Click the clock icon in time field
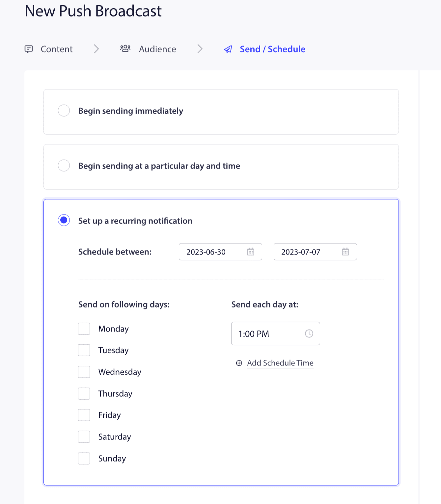This screenshot has width=441, height=504. click(x=309, y=333)
